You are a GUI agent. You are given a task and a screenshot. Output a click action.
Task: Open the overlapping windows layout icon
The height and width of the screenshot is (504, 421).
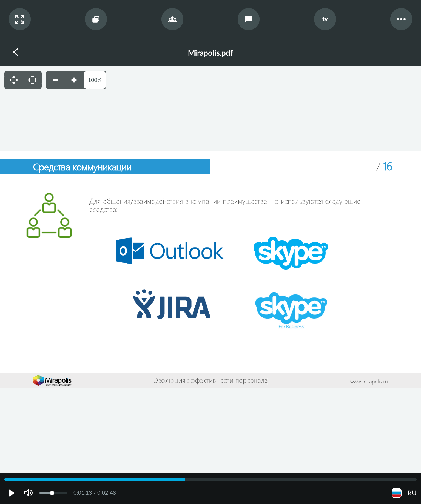point(96,19)
